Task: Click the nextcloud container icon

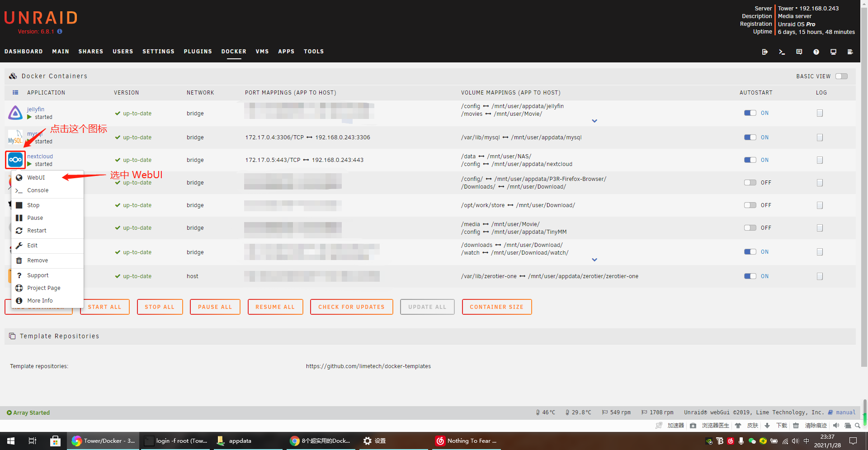Action: (x=15, y=160)
